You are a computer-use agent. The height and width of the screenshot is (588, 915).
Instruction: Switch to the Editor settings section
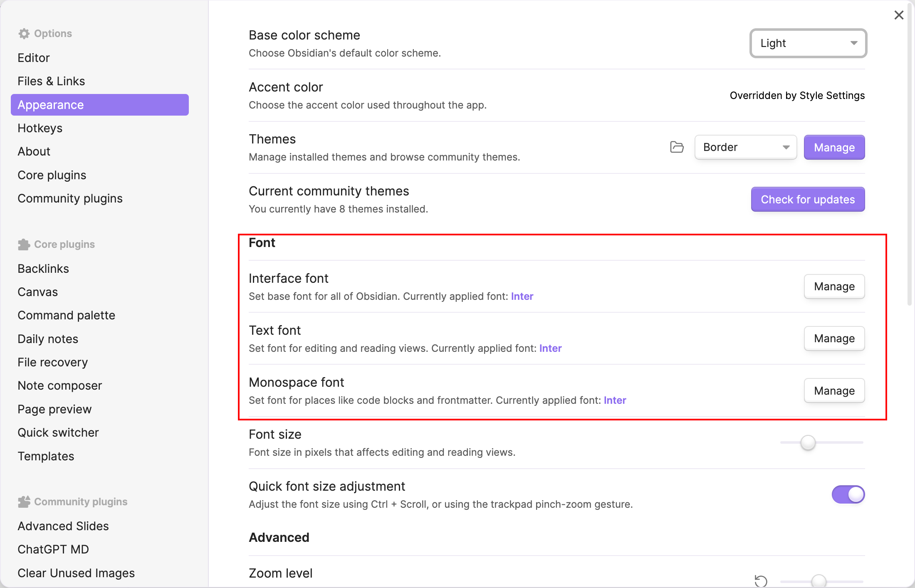33,58
